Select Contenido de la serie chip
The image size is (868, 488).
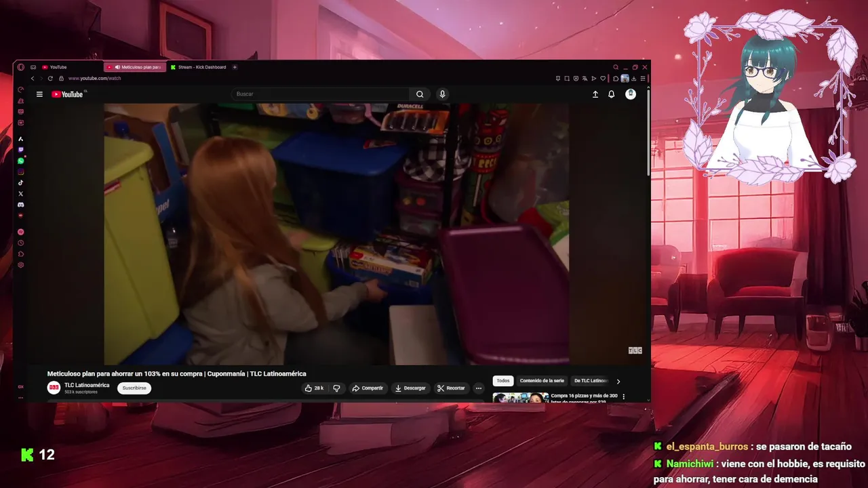click(x=542, y=381)
